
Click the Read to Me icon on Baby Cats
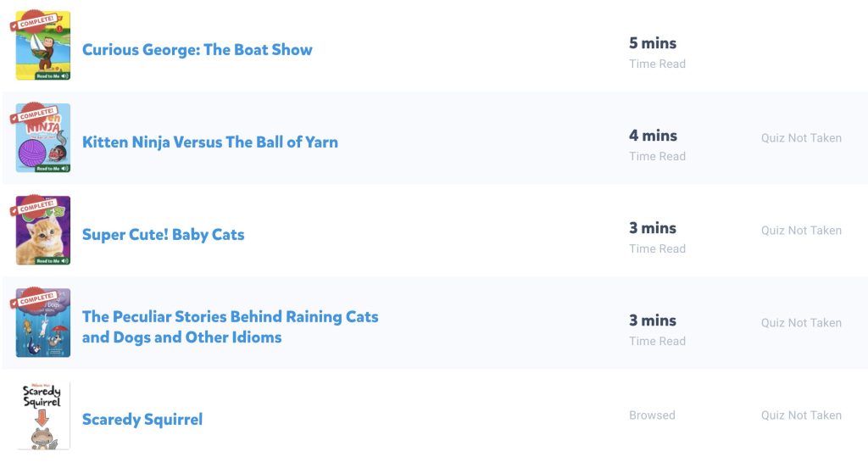click(53, 261)
